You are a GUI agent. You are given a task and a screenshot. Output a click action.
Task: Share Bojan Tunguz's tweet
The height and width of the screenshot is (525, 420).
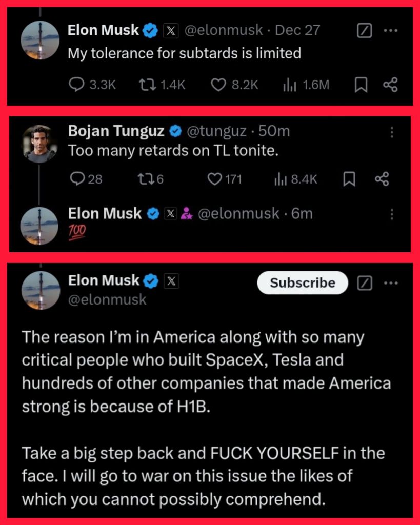[382, 179]
